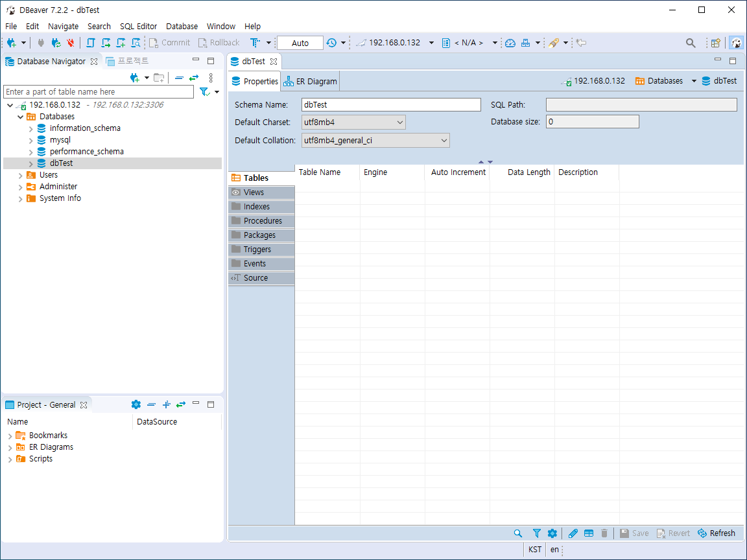Expand the mysql database node

[x=31, y=141]
